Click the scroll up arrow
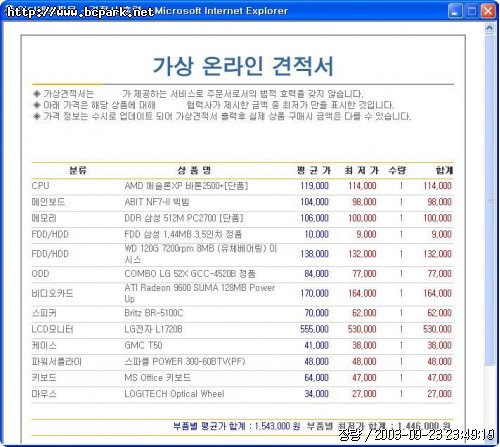Screen dimensions: 500x447 click(x=489, y=28)
